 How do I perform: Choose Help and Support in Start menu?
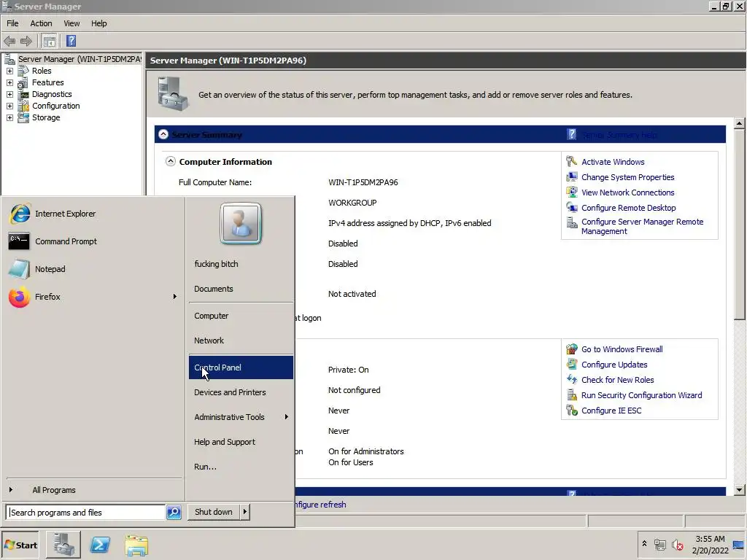tap(241, 442)
